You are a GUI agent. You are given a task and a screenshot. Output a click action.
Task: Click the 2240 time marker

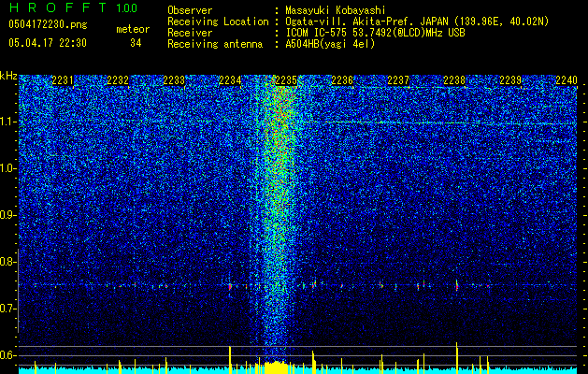click(x=566, y=80)
